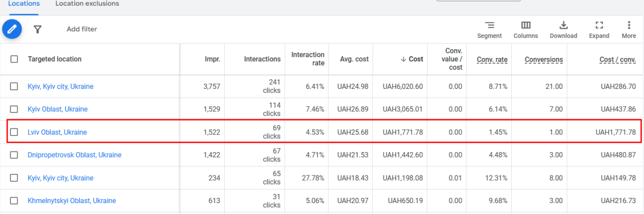The height and width of the screenshot is (214, 644).
Task: Tick the Khmelnytskyi Oblast row checkbox
Action: pos(14,201)
